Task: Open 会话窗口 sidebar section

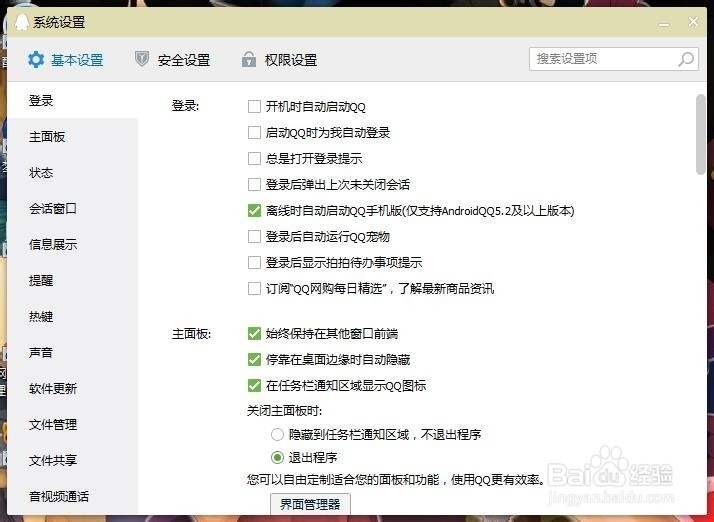Action: (x=72, y=209)
